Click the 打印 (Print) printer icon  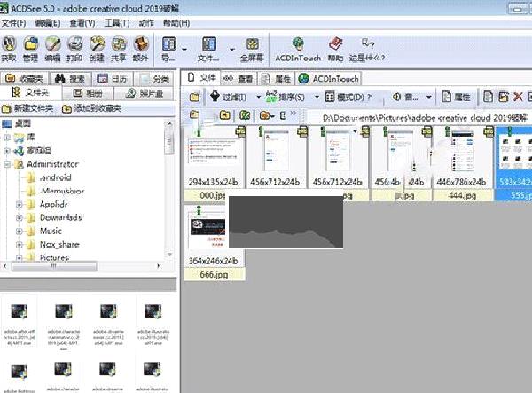tap(74, 44)
